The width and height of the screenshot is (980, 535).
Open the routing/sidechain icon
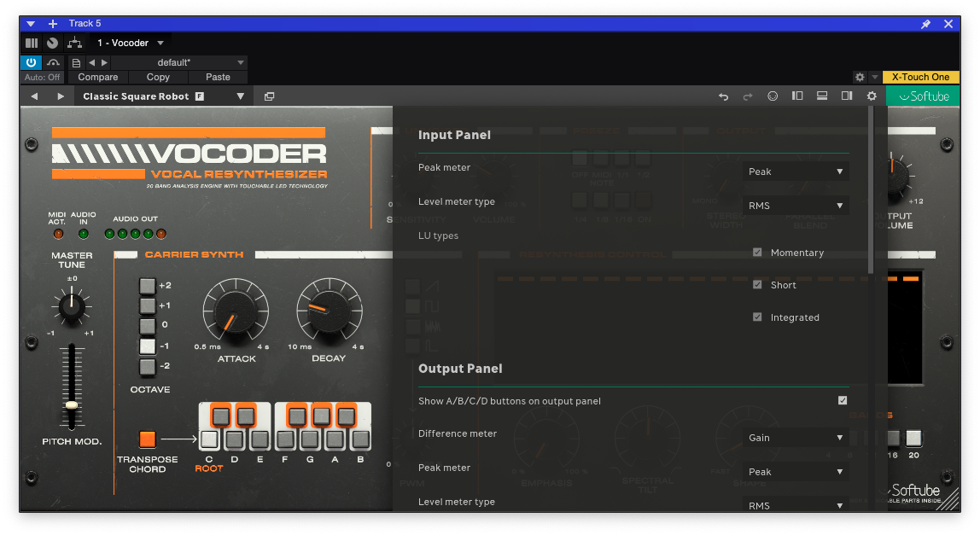[x=74, y=43]
